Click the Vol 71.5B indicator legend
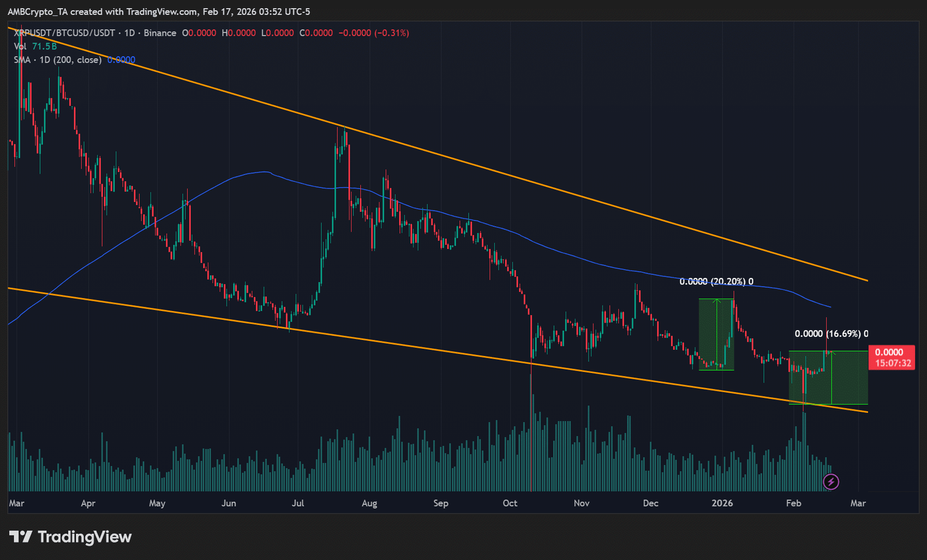927x560 pixels. [x=35, y=46]
